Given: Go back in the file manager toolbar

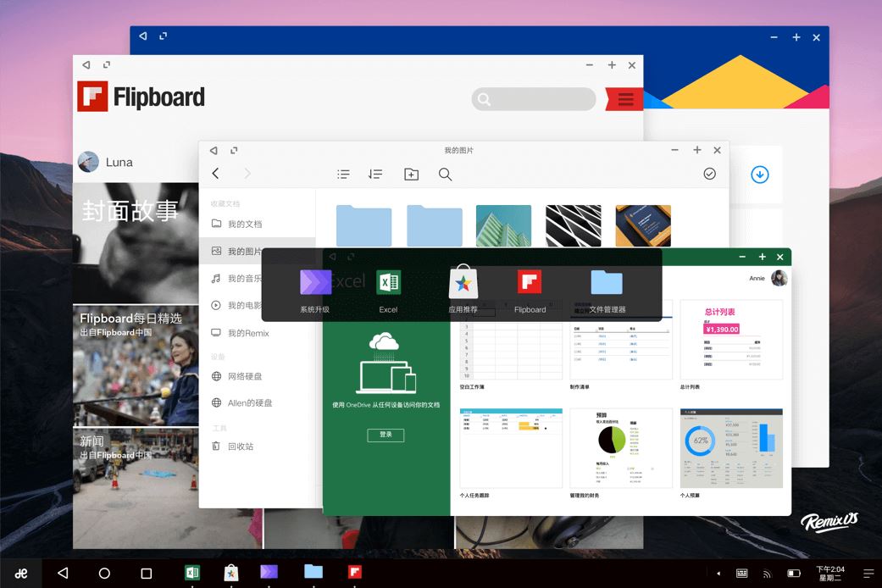Looking at the screenshot, I should pos(215,174).
